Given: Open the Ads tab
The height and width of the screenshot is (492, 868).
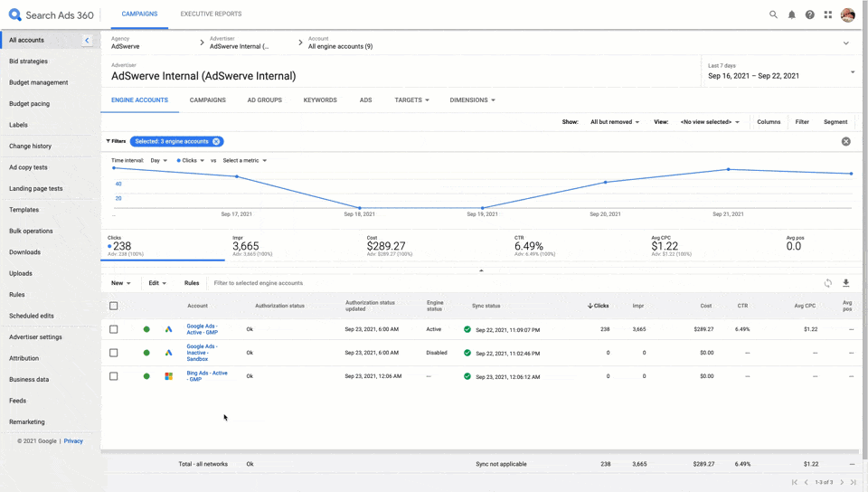Looking at the screenshot, I should [366, 100].
